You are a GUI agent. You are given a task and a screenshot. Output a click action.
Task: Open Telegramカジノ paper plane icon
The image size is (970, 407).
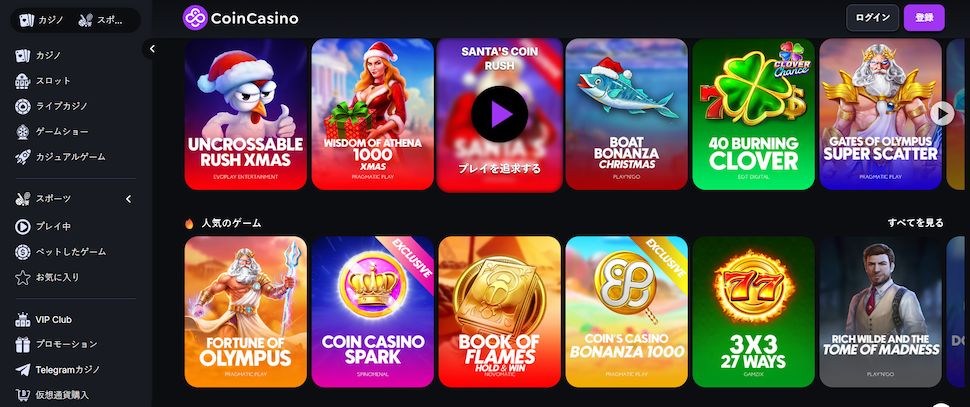click(23, 370)
